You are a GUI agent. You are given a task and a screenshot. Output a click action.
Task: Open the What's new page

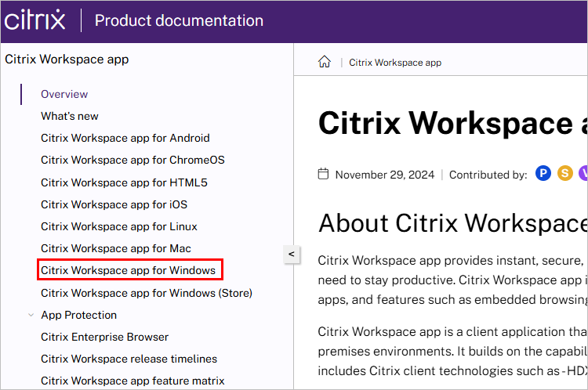pyautogui.click(x=69, y=116)
